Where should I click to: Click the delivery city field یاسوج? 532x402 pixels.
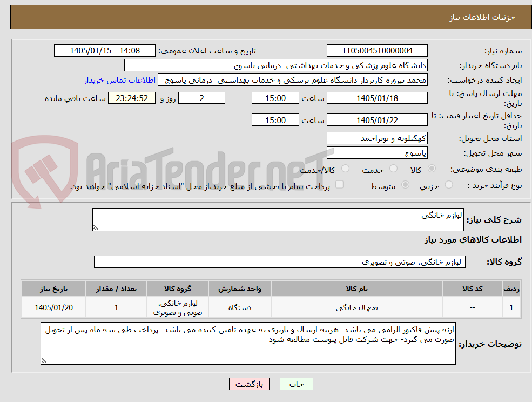(x=377, y=153)
